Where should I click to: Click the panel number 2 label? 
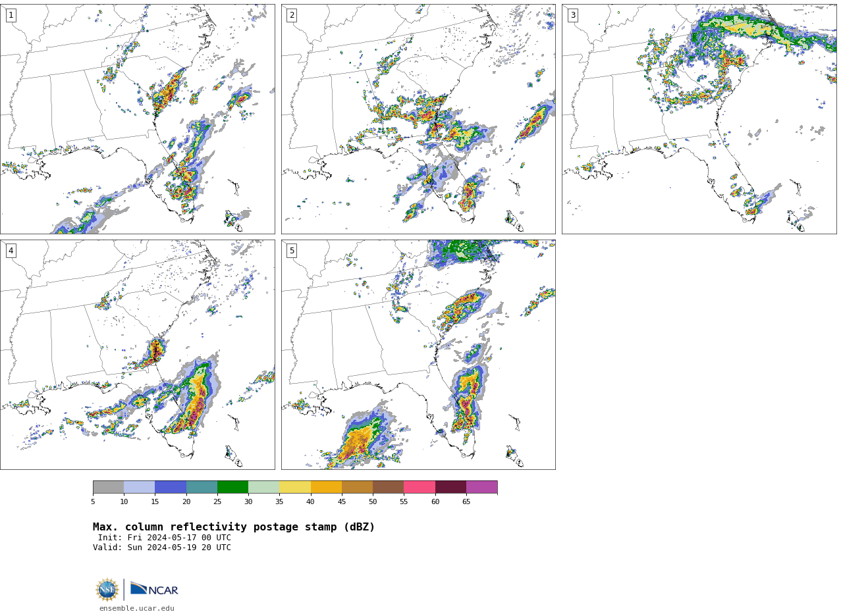(x=292, y=15)
